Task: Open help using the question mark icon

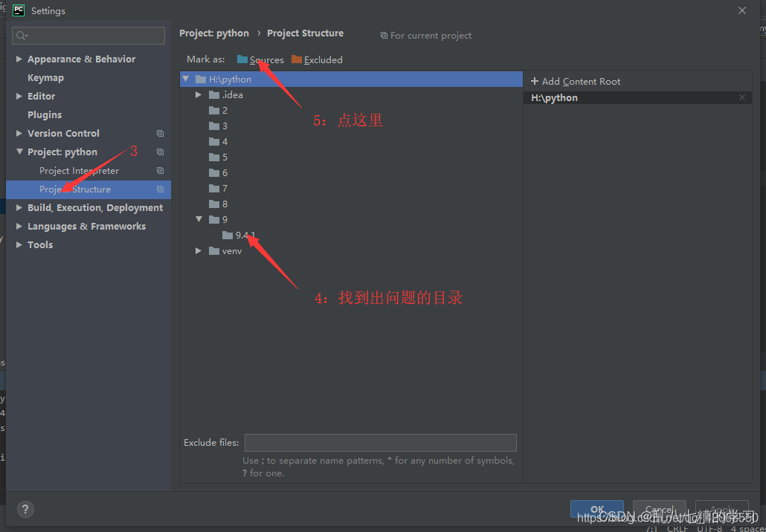Action: [25, 509]
